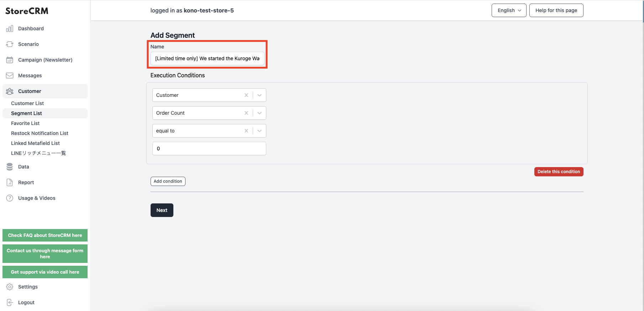The height and width of the screenshot is (311, 644).
Task: Open Usage & Videos page
Action: coord(45,198)
